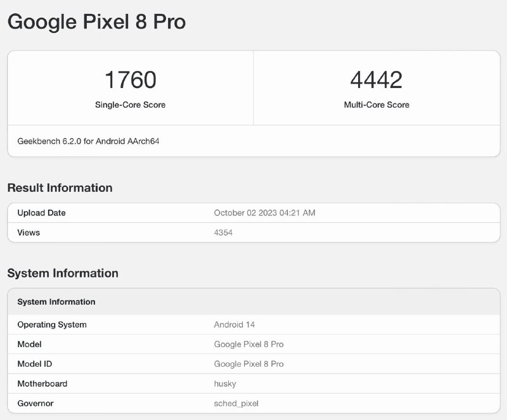Screen dimensions: 507x420
Task: Click the Upload Date row label
Action: [41, 213]
